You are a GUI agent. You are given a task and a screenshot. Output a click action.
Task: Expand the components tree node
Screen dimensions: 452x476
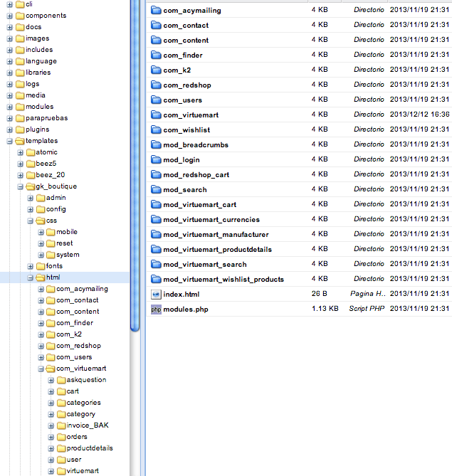(x=10, y=16)
